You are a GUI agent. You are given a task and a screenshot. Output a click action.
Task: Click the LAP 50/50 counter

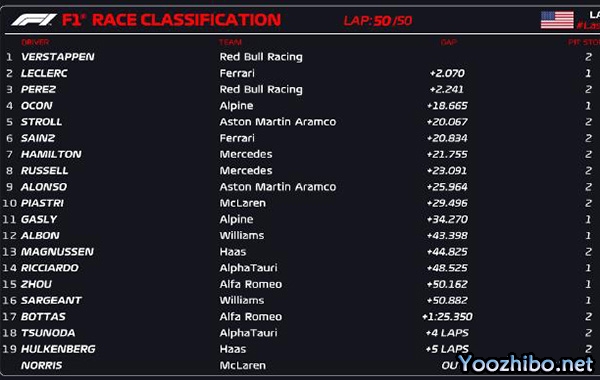point(378,20)
